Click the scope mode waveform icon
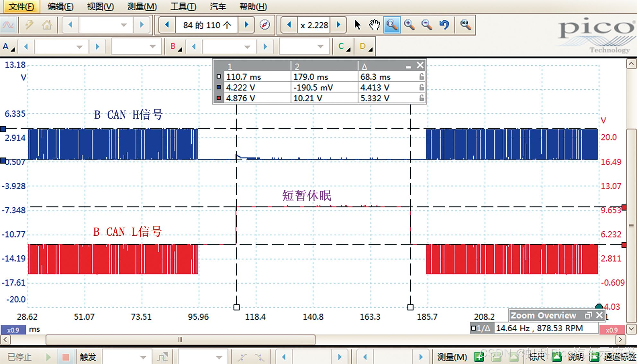 click(8, 25)
